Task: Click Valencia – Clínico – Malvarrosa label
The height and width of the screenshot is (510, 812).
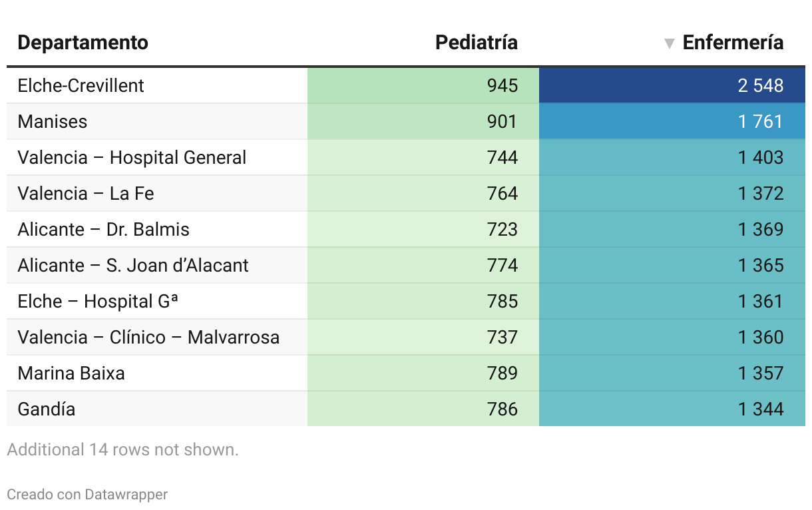Action: [148, 337]
